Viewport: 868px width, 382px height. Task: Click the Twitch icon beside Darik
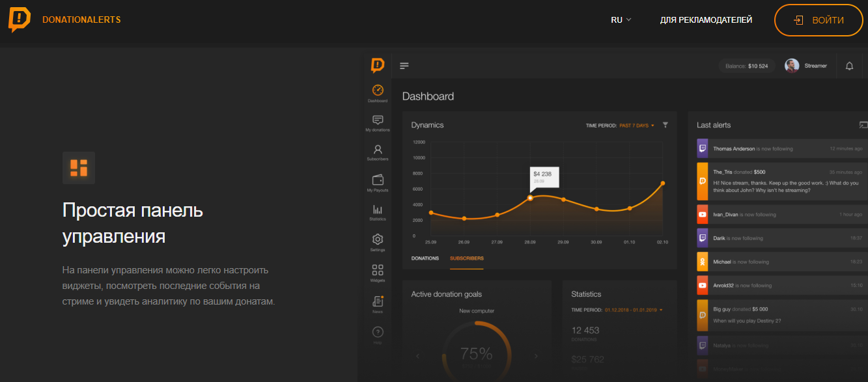pyautogui.click(x=703, y=238)
